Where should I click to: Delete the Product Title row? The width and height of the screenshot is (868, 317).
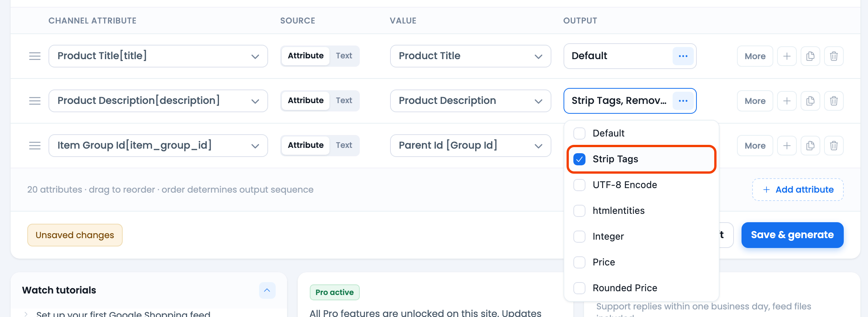[x=834, y=56]
